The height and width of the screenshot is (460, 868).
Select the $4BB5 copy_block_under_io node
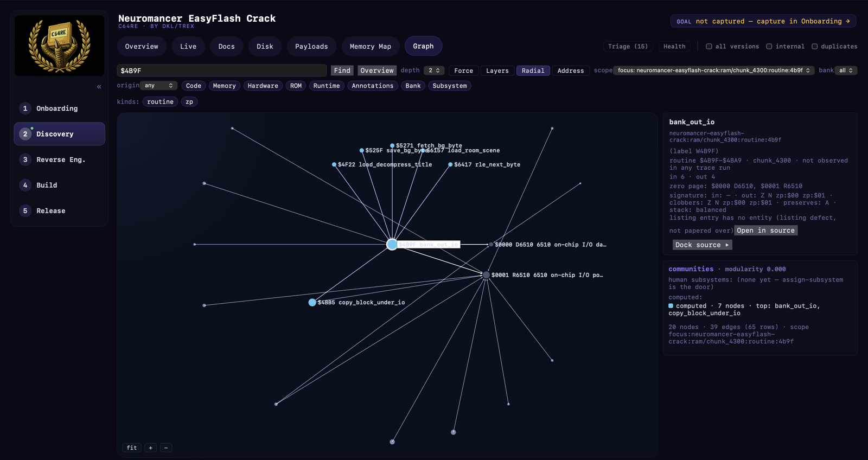(x=312, y=303)
